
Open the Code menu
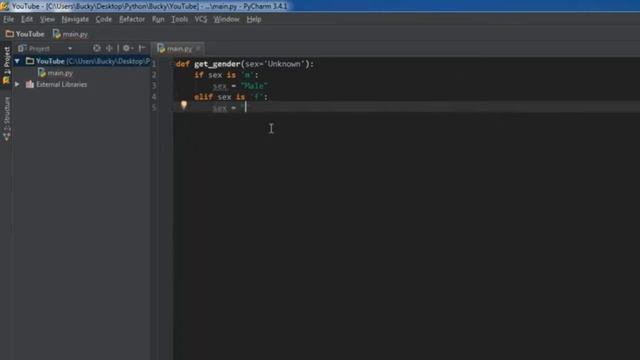point(104,19)
